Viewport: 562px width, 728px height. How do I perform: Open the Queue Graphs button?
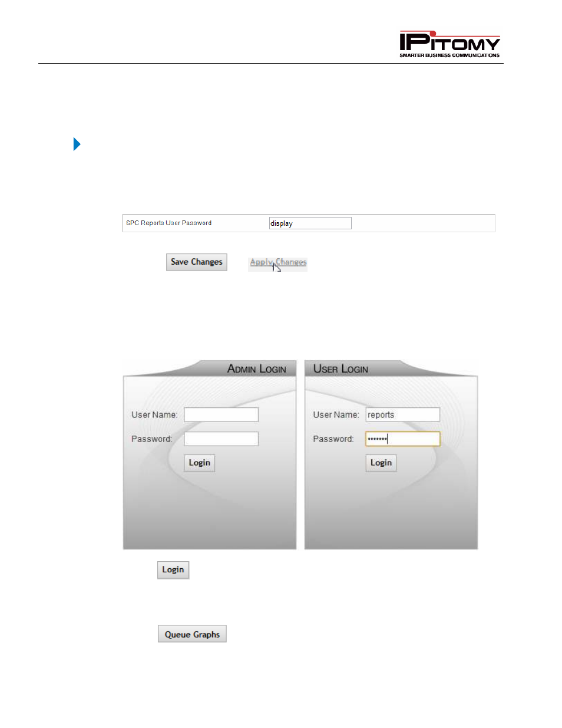pos(192,634)
